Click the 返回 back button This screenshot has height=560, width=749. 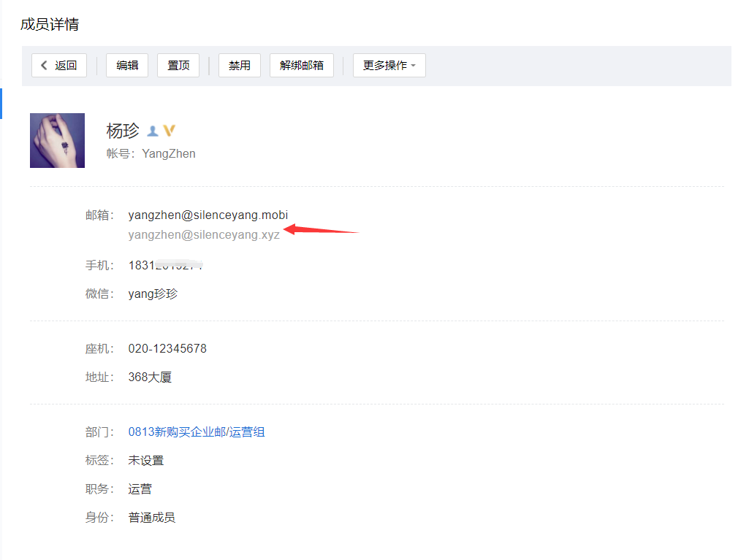pyautogui.click(x=59, y=65)
